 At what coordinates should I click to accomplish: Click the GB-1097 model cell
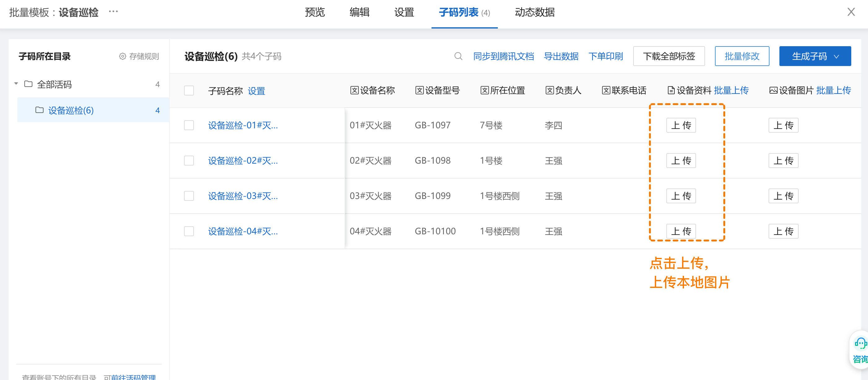tap(432, 125)
